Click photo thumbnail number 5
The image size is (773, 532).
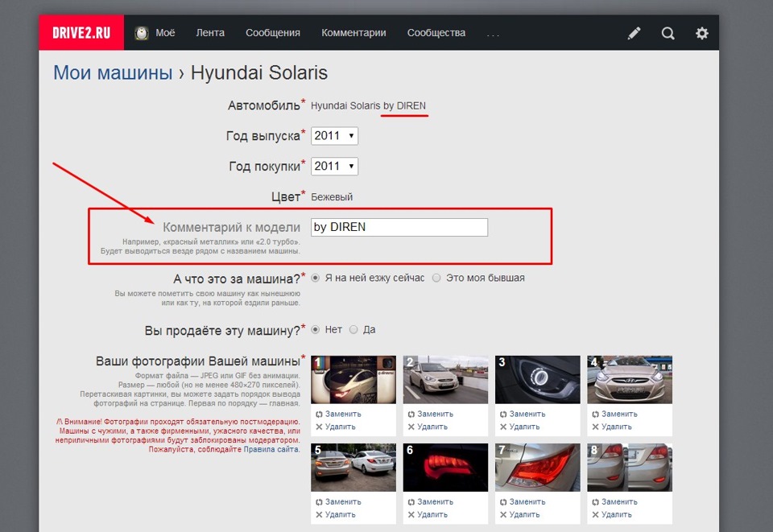pos(353,468)
